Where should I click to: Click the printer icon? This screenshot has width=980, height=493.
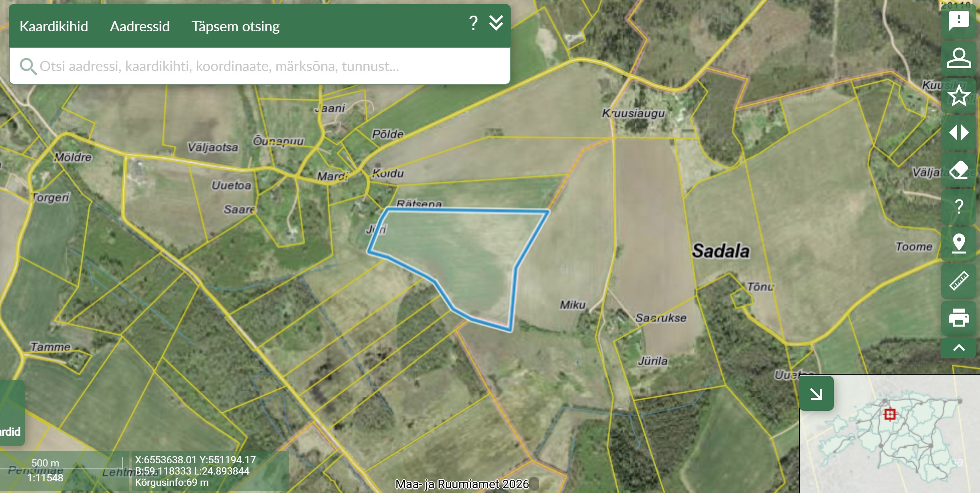959,318
